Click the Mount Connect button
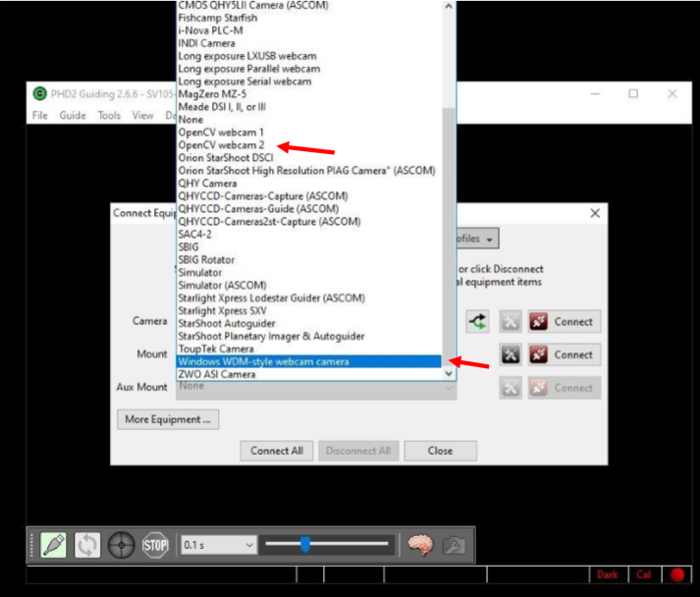Screen dimensions: 700x597 point(565,355)
